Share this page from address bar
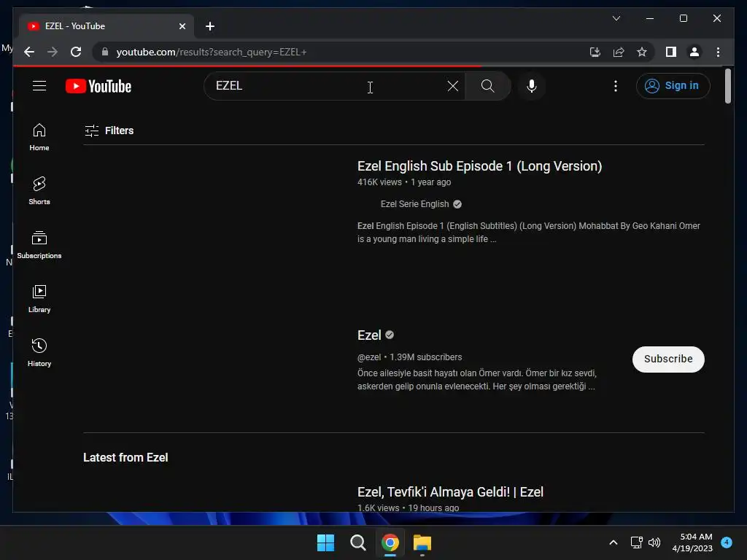Viewport: 747px width, 560px height. pyautogui.click(x=619, y=52)
